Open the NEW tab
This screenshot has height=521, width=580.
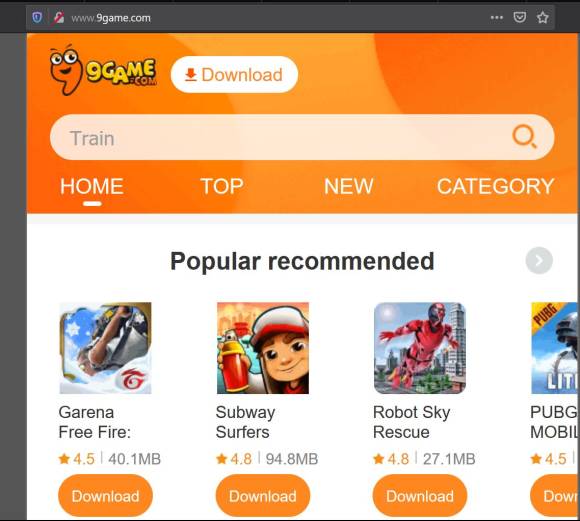point(348,186)
